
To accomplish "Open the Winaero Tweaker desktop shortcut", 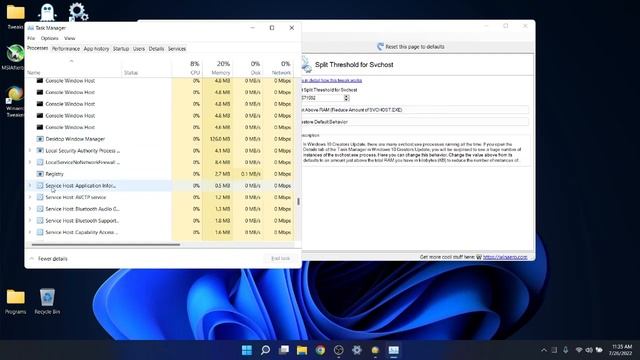I will [15, 102].
